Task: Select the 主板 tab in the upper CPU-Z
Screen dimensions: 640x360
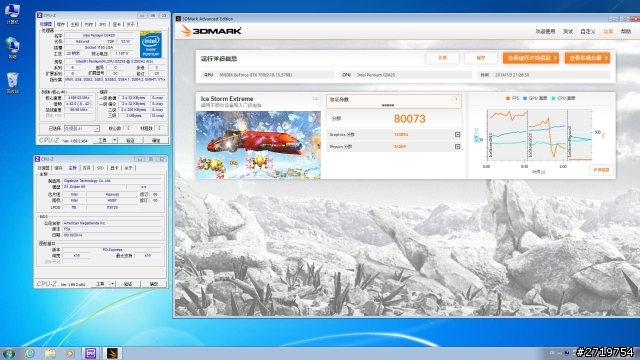Action: click(75, 24)
